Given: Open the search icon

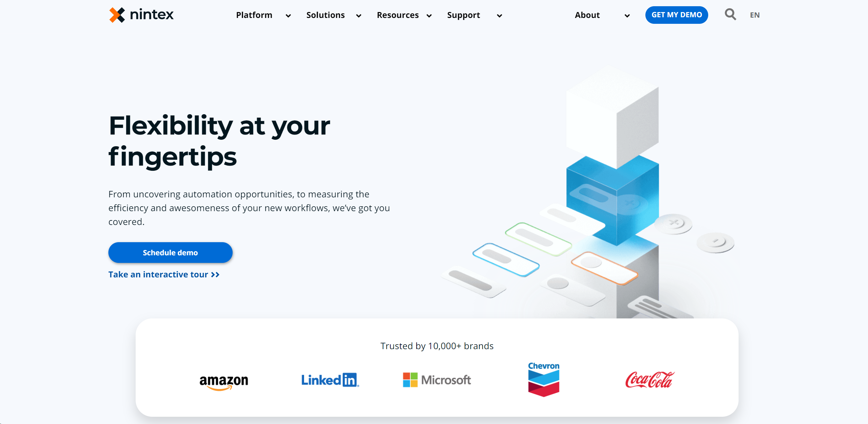Looking at the screenshot, I should click(x=730, y=15).
